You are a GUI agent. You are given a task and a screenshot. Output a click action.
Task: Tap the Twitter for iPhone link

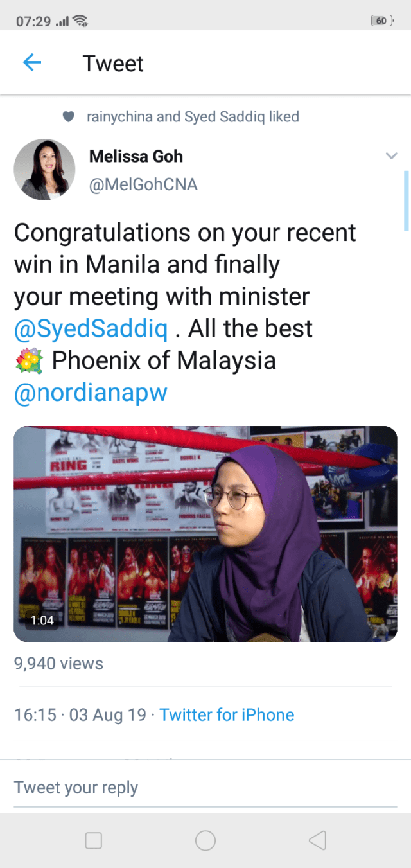coord(227,715)
